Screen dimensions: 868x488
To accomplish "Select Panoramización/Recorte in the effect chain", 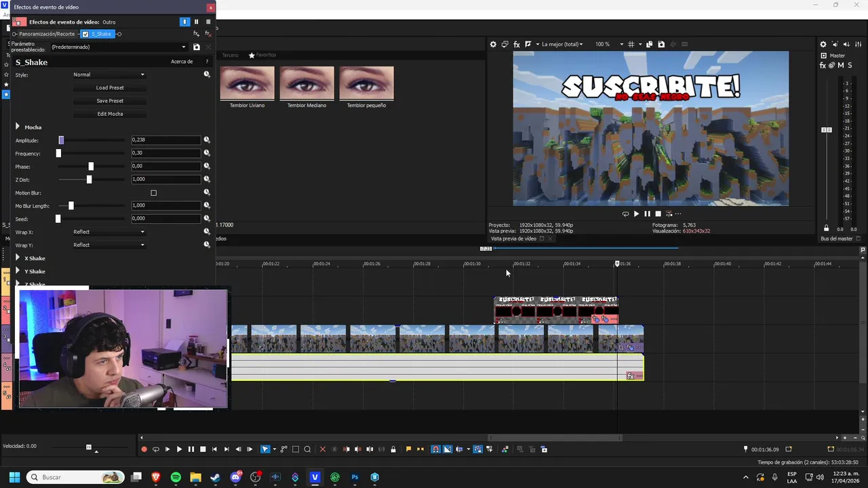I will 46,34.
